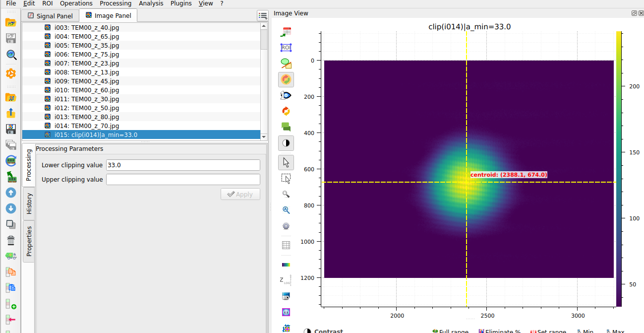Image resolution: width=644 pixels, height=333 pixels.
Task: Open the Edit menu
Action: pyautogui.click(x=29, y=3)
